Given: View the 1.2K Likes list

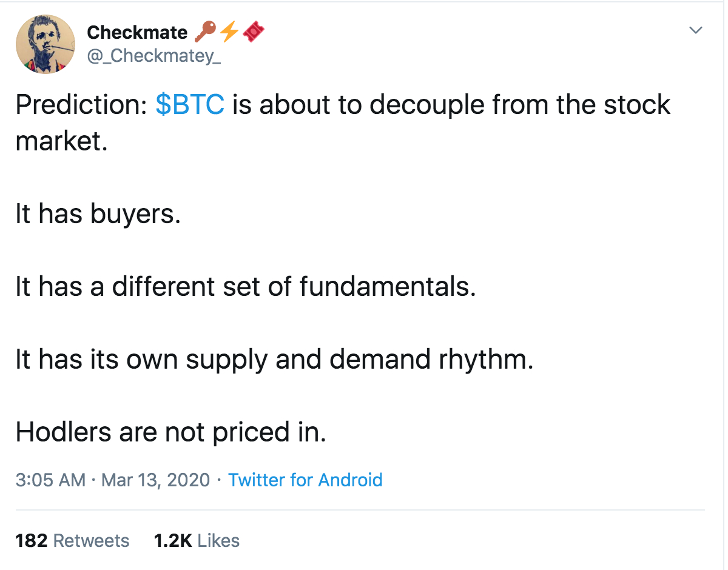Looking at the screenshot, I should [197, 540].
